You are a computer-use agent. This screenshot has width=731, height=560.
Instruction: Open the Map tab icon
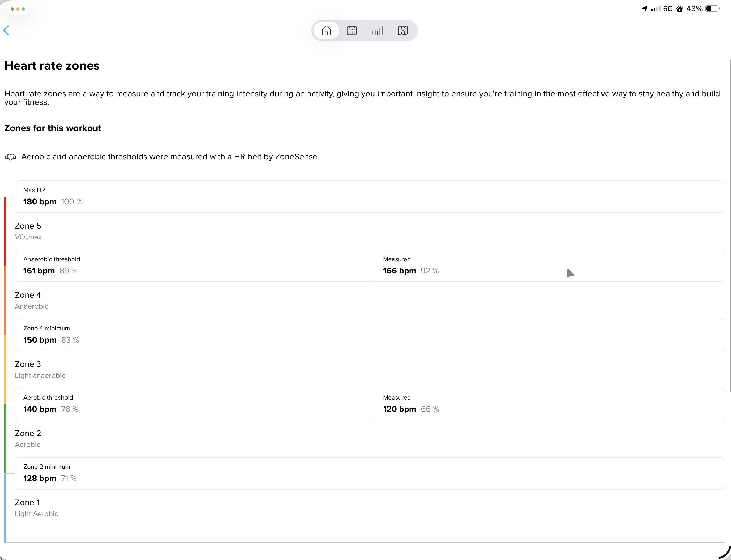403,31
